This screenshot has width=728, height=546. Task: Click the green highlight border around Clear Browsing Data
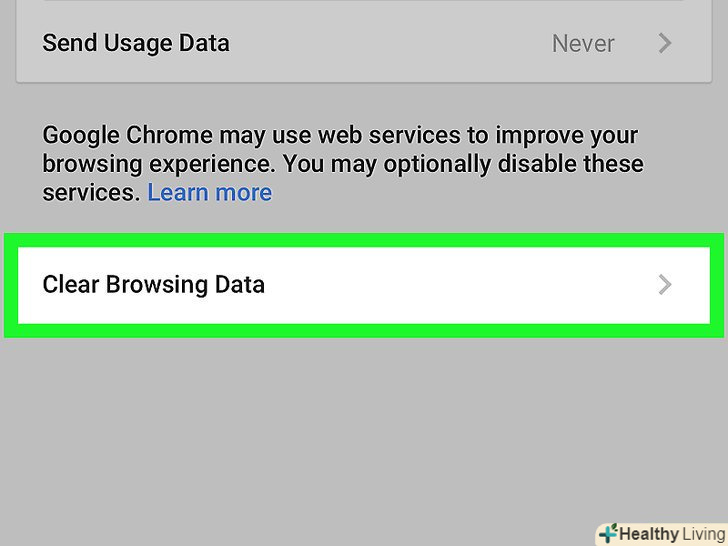point(364,240)
